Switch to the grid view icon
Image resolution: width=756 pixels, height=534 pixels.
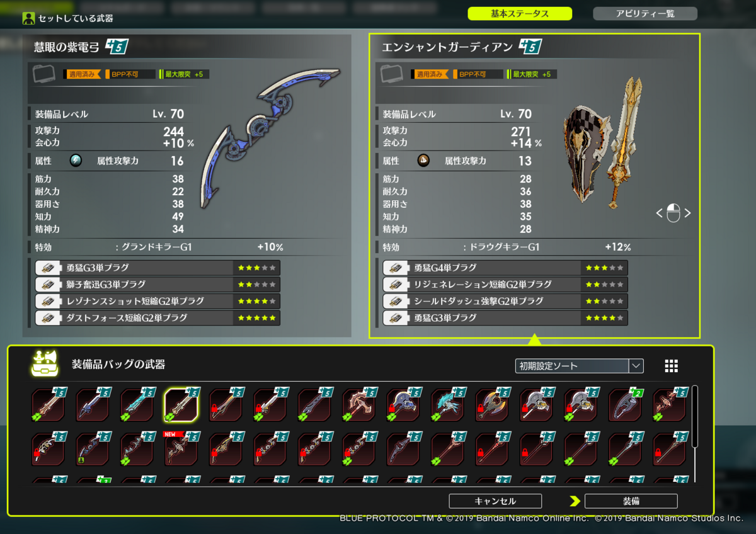[x=672, y=366]
